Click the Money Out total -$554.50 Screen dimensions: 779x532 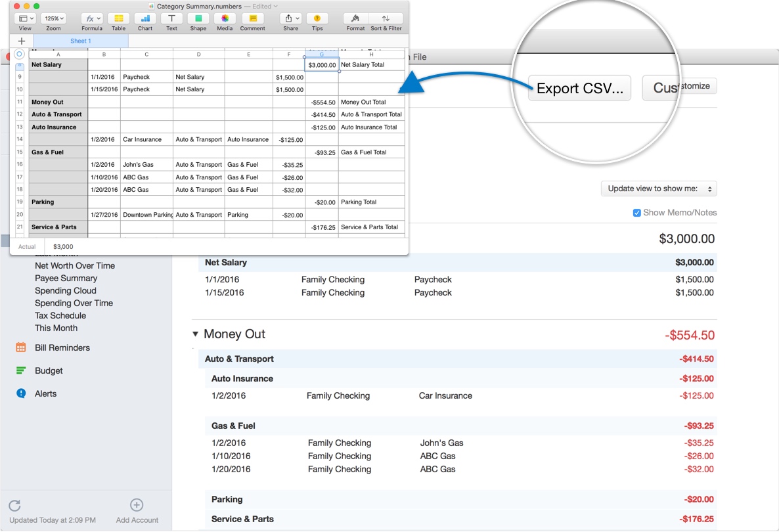click(x=690, y=336)
